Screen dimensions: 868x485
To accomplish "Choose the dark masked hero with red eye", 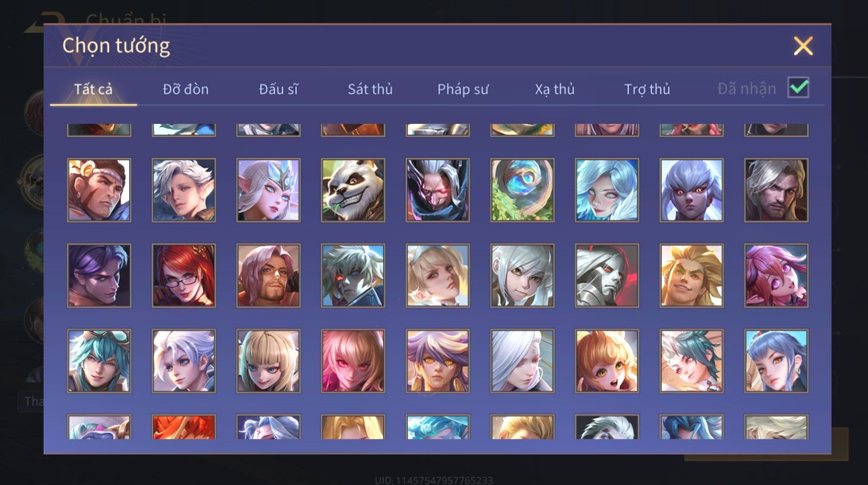I will pos(437,190).
